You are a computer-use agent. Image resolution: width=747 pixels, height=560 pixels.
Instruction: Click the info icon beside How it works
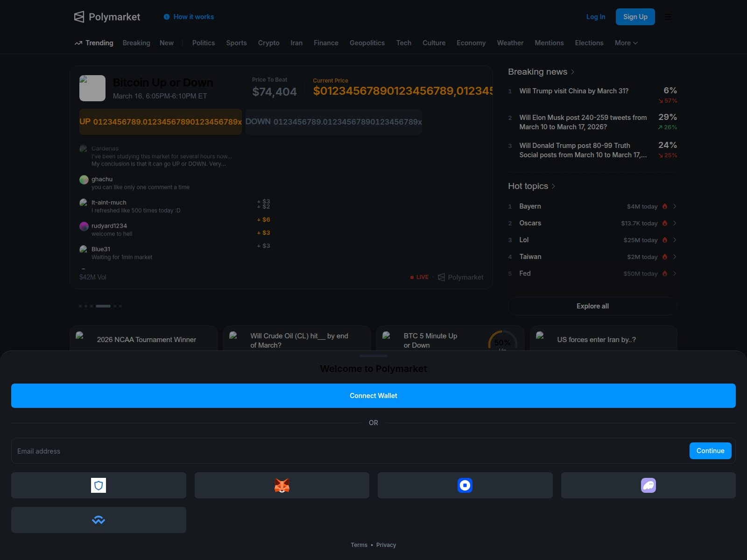coord(167,17)
